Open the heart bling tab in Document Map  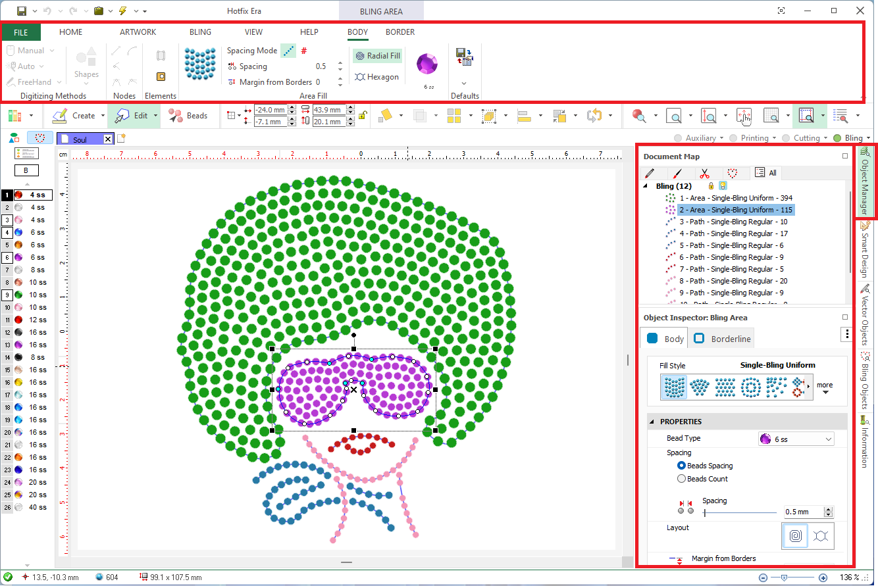click(732, 173)
